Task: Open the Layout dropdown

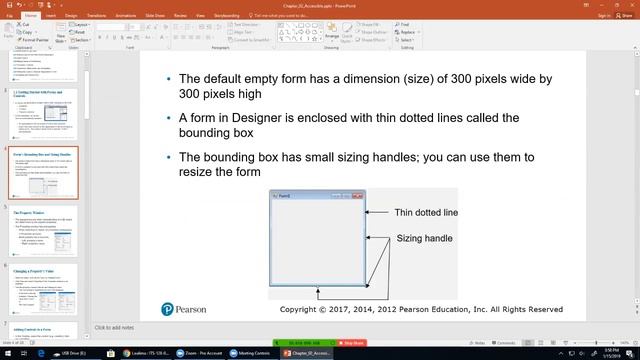Action: 80,24
